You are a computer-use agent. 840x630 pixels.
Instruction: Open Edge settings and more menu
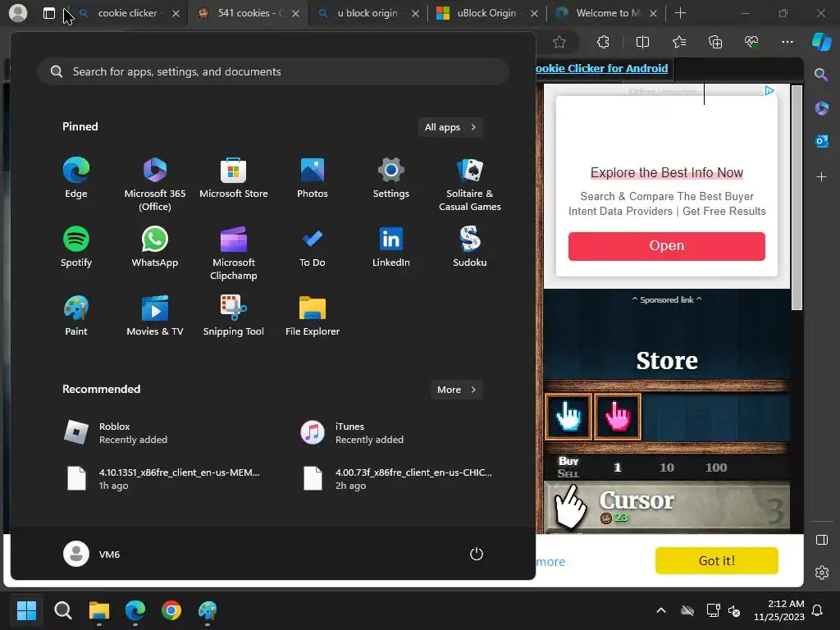[x=787, y=42]
